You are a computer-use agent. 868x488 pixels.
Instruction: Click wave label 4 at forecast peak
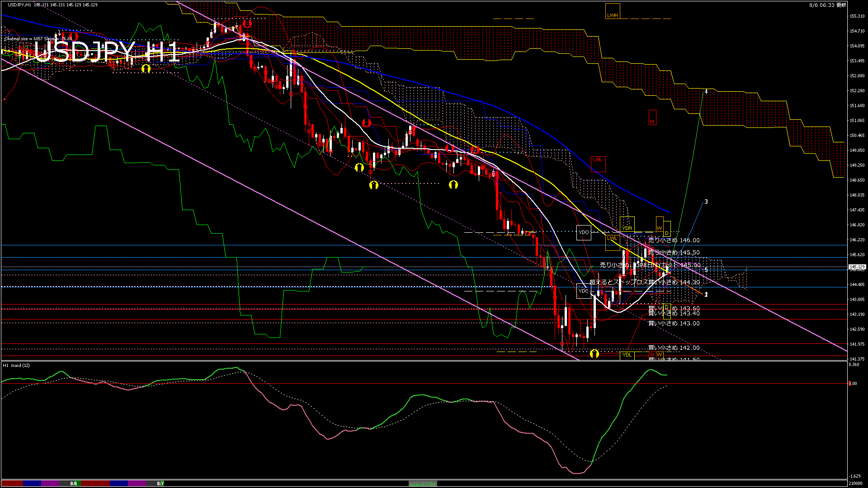pos(706,92)
